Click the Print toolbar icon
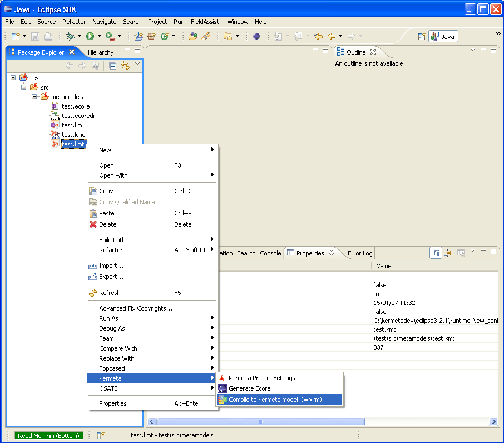The height and width of the screenshot is (443, 504). pyautogui.click(x=48, y=36)
